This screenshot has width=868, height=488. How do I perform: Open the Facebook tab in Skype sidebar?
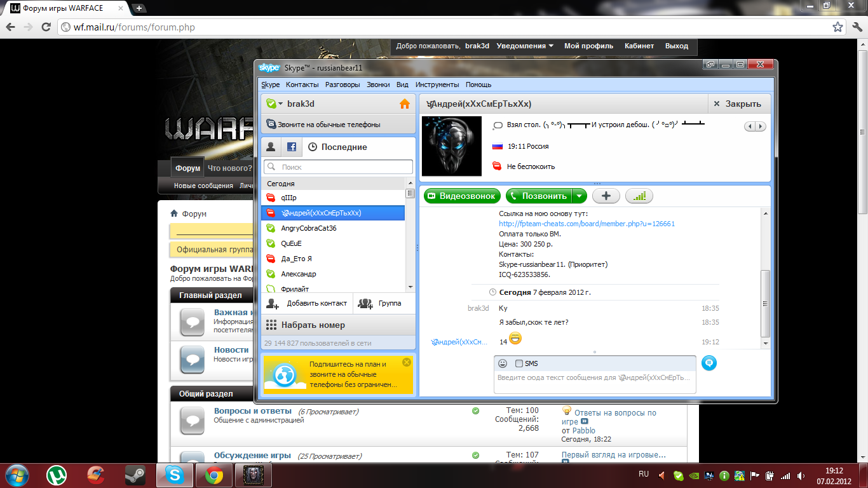pos(291,147)
